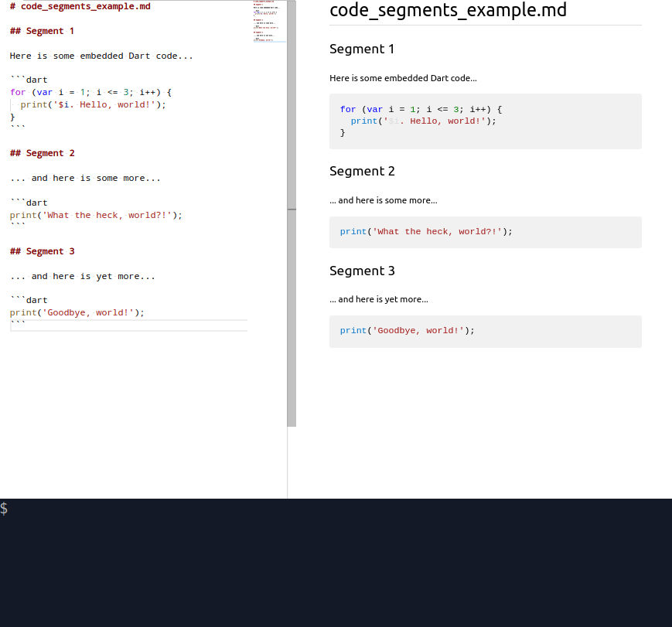This screenshot has height=627, width=672.
Task: Click "print('$i. Hello, world!');" line in editor
Action: [93, 104]
